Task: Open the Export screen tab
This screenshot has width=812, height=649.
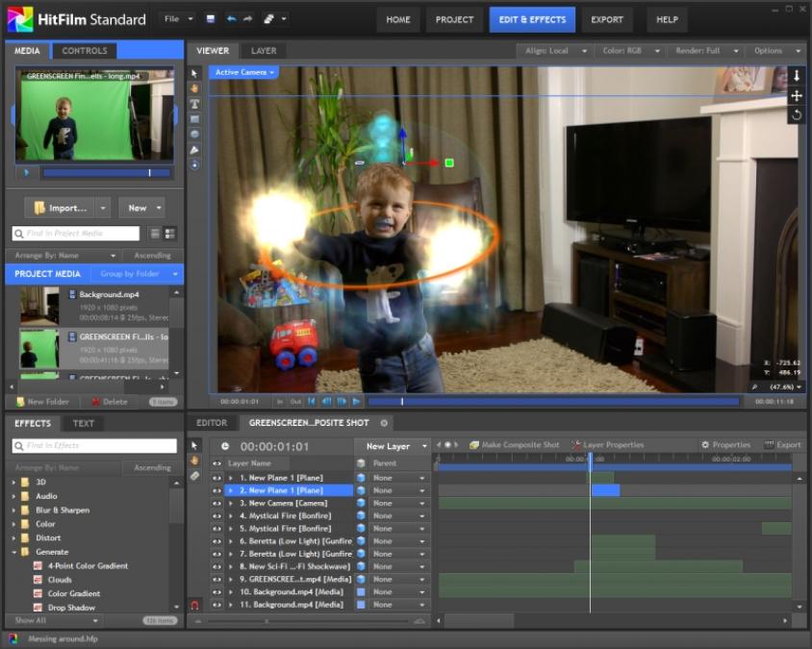Action: tap(606, 19)
